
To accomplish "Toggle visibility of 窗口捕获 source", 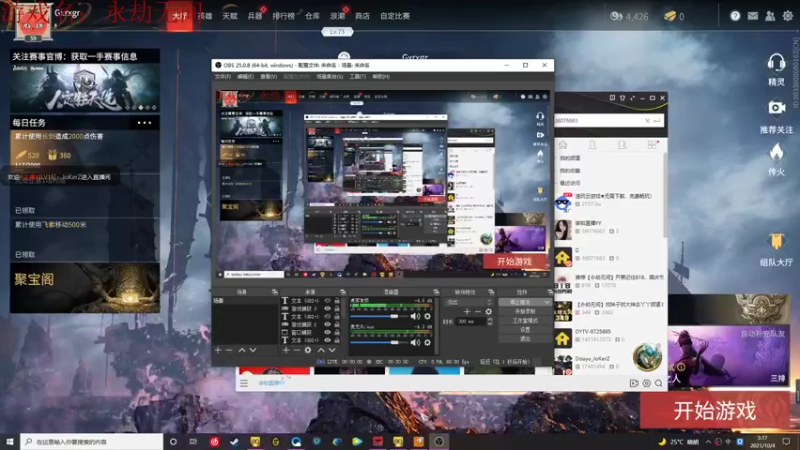I will [x=328, y=332].
